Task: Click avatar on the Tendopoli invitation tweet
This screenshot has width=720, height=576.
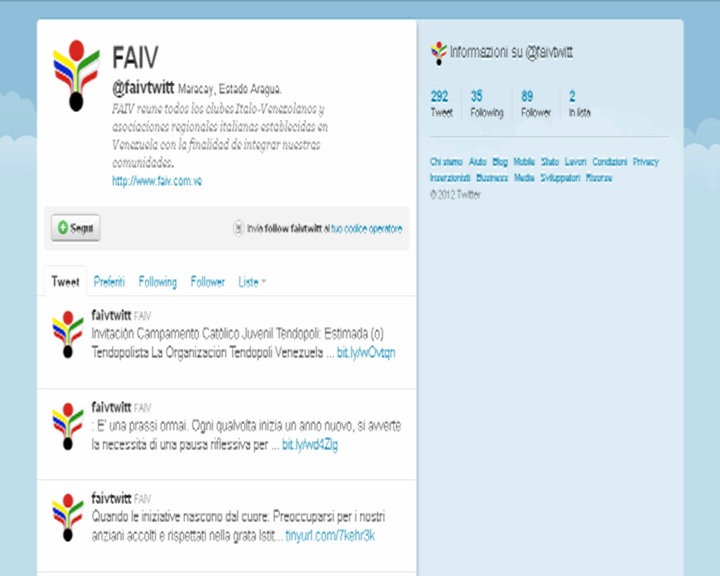Action: (x=68, y=334)
